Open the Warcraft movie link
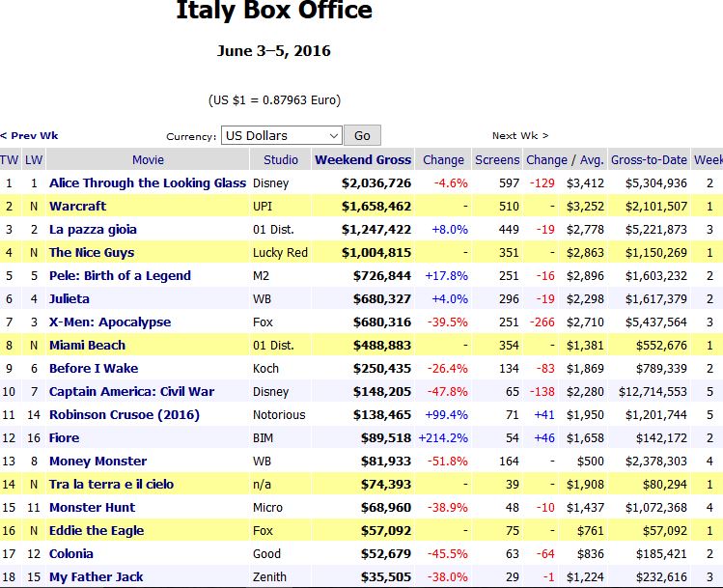Image resolution: width=723 pixels, height=588 pixels. 77,207
